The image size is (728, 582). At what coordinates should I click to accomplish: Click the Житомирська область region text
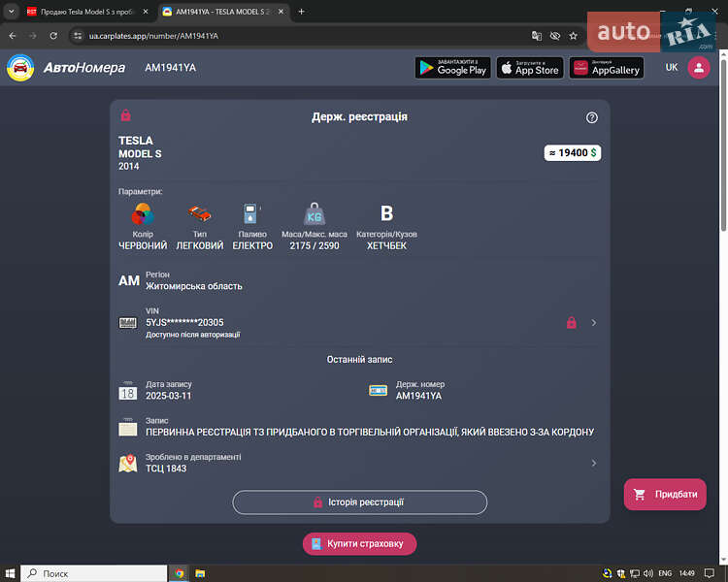click(x=194, y=286)
